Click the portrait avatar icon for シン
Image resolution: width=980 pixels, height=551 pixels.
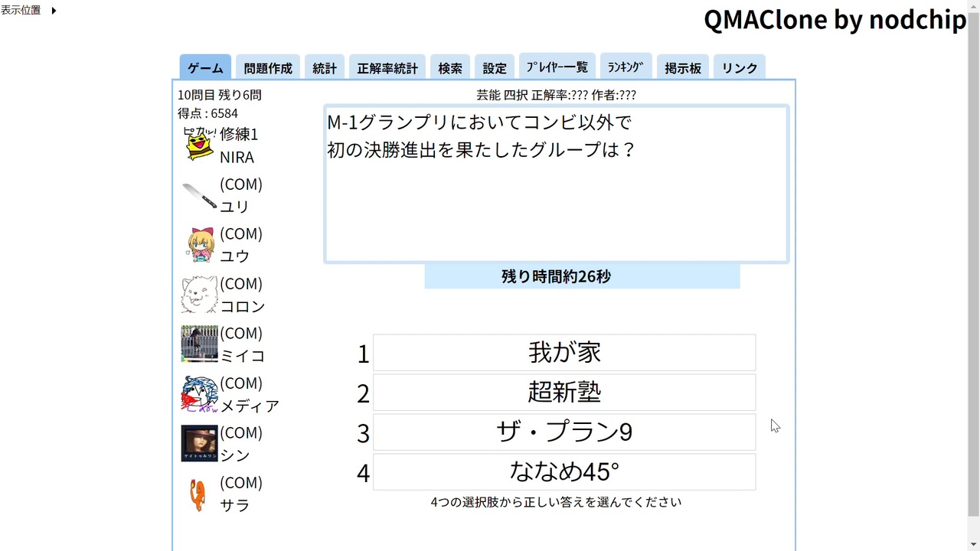[x=198, y=443]
